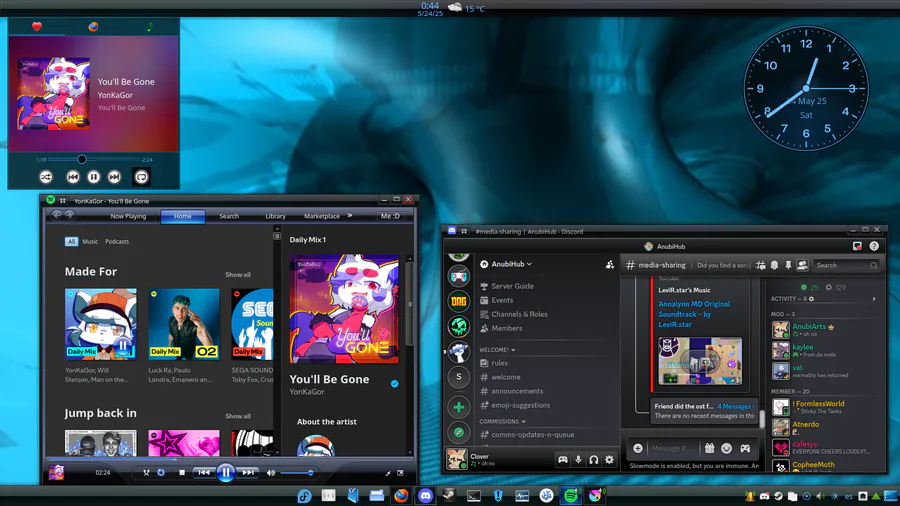Expand the overflow chevron after Marketplace
Viewport: 900px width, 506px height.
click(x=350, y=216)
